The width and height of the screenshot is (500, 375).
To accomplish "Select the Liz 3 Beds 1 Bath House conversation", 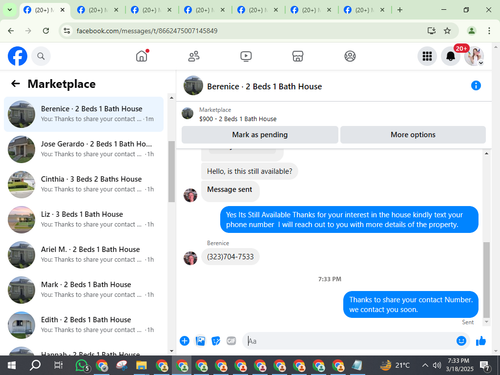I will [x=84, y=220].
